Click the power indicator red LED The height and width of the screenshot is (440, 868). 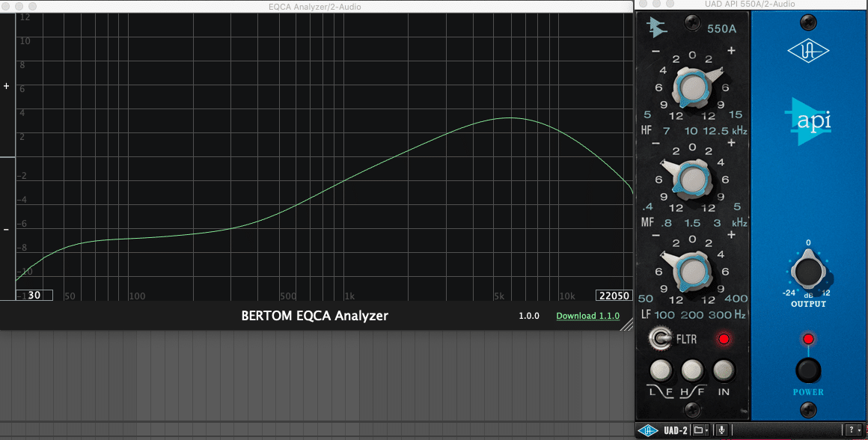808,339
